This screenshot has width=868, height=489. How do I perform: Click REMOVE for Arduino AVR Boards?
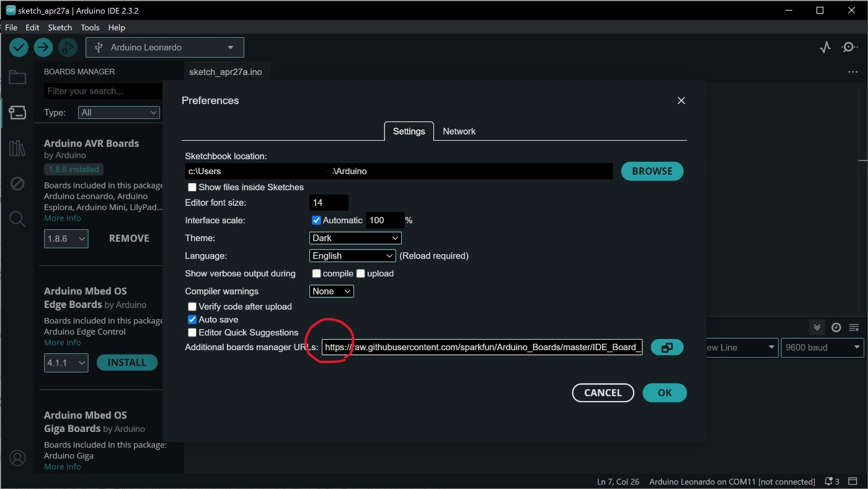(129, 239)
